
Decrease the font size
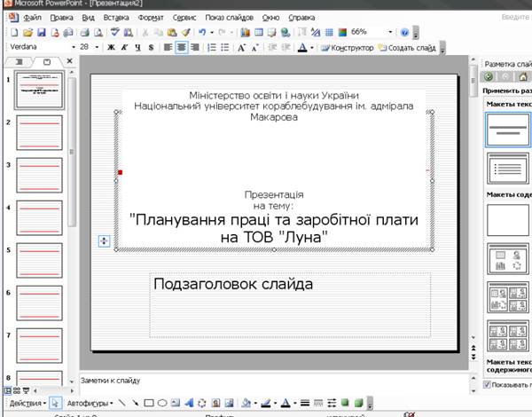point(254,48)
